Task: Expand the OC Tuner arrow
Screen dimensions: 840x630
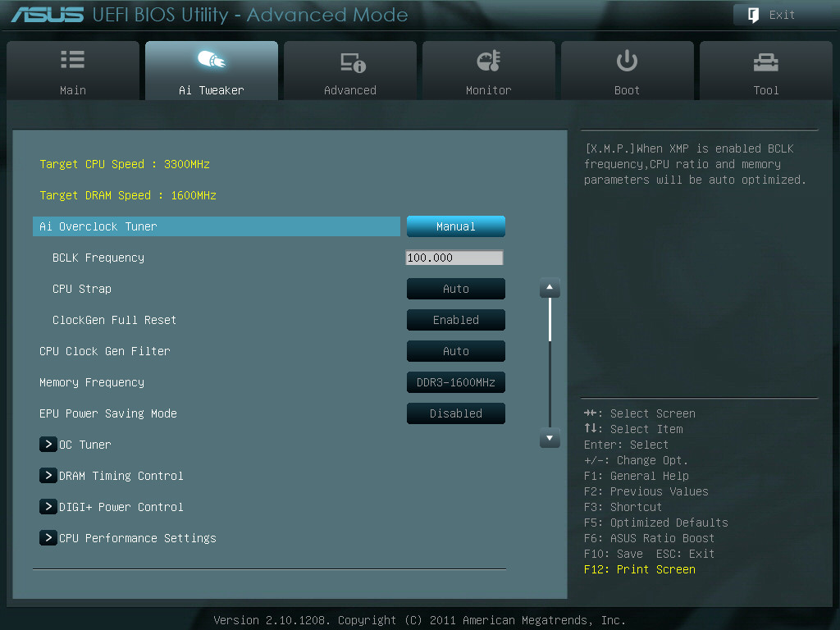Action: coord(48,444)
